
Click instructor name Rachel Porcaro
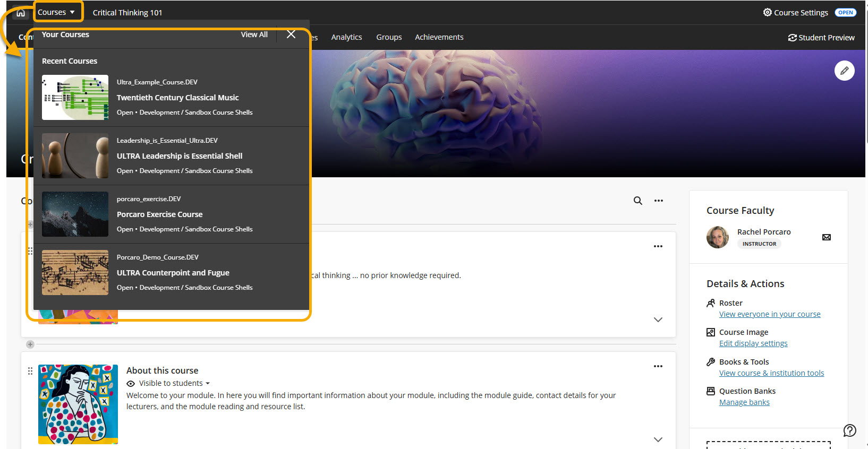[764, 232]
